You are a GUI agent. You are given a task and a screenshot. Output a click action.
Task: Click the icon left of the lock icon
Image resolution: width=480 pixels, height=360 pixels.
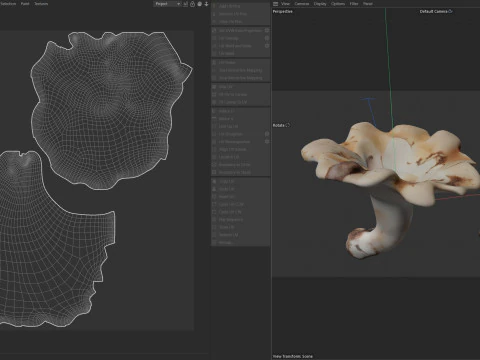tap(186, 4)
